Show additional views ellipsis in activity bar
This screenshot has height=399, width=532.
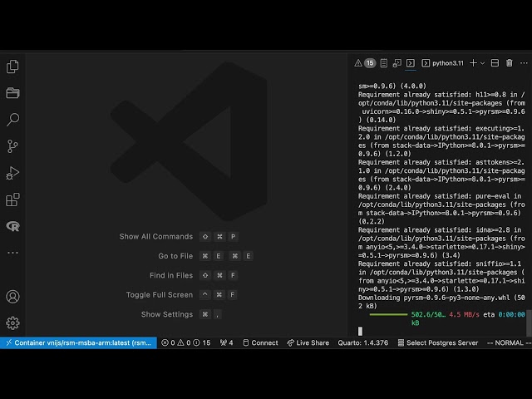(12, 253)
